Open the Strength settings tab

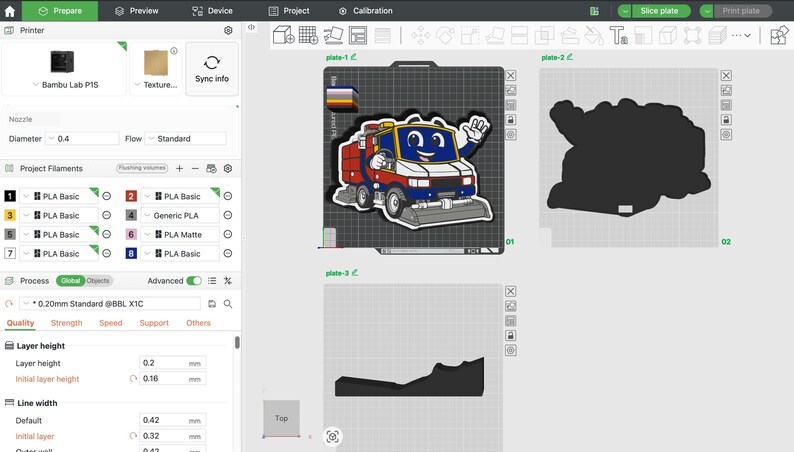tap(66, 323)
